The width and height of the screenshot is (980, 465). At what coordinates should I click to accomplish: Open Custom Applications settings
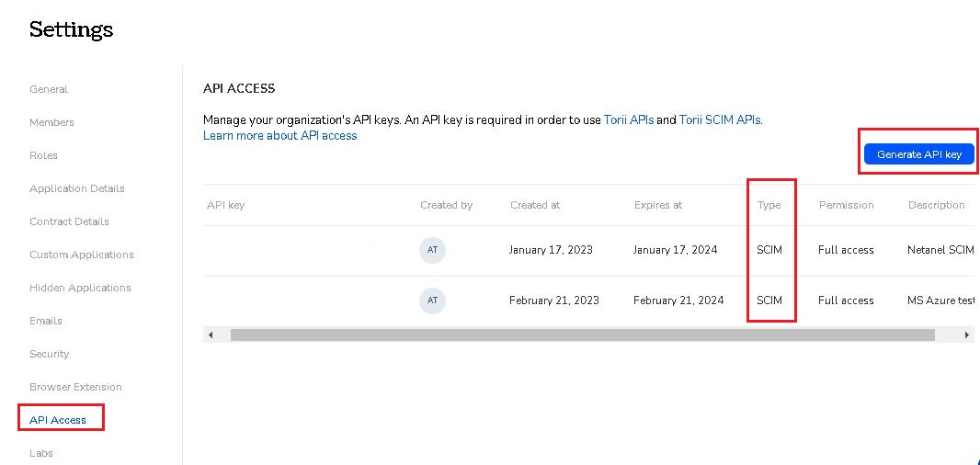(82, 255)
